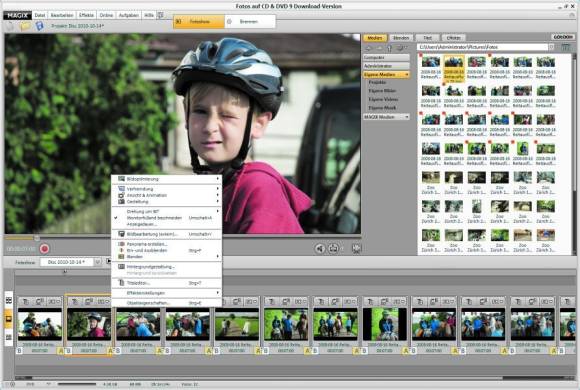
Task: Toggle Monitorfüllend beschneiden checkmark option
Action: (x=166, y=218)
